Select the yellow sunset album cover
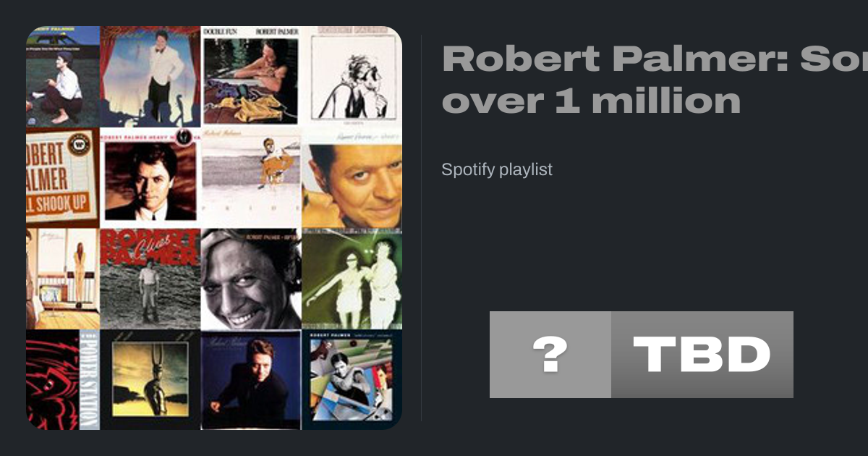Image resolution: width=868 pixels, height=456 pixels. tap(150, 380)
